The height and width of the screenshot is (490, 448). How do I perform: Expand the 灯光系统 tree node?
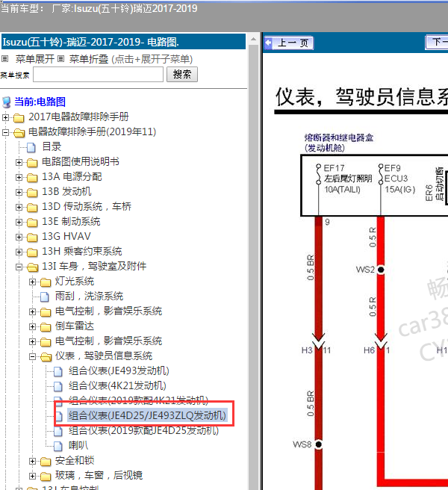[33, 282]
